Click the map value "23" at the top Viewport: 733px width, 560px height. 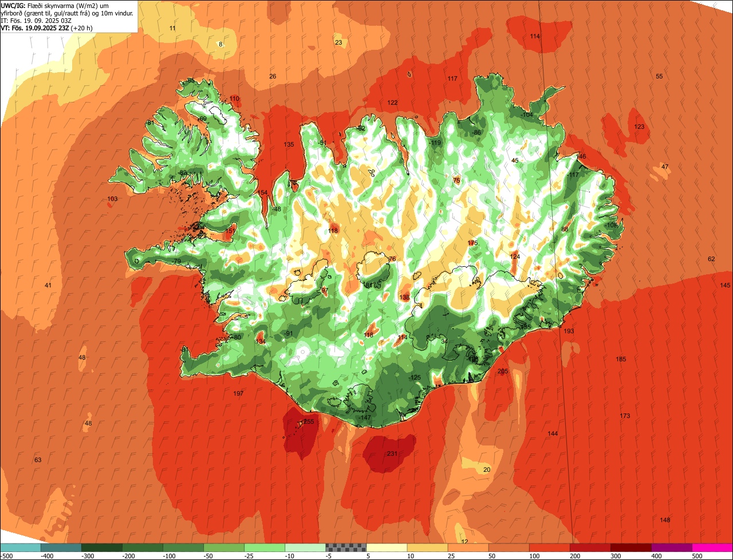coord(338,42)
